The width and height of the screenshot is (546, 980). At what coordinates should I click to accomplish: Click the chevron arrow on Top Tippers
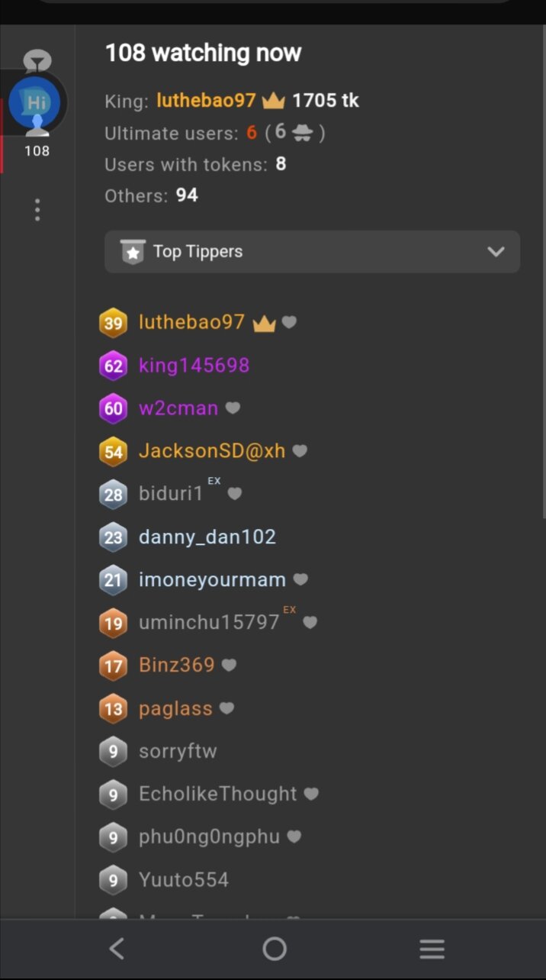click(x=496, y=252)
